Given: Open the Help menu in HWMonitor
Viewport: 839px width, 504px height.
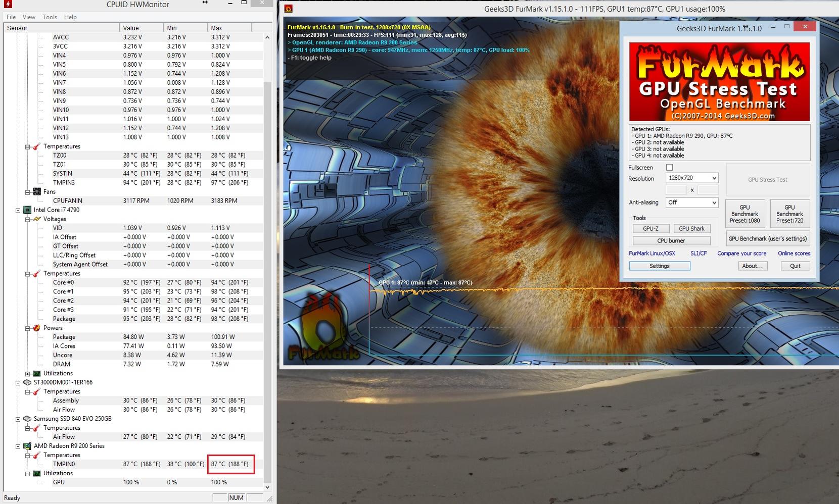Looking at the screenshot, I should tap(70, 17).
